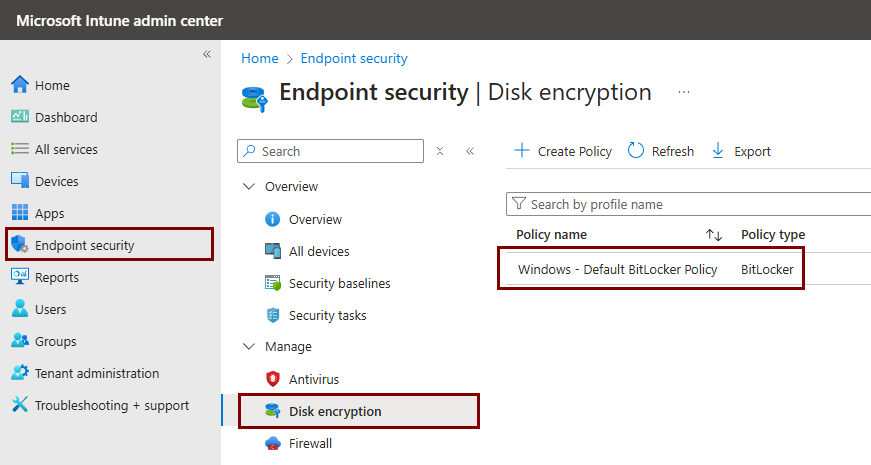Open Windows - Default BitLocker Policy link
This screenshot has height=465, width=871.
coord(617,269)
